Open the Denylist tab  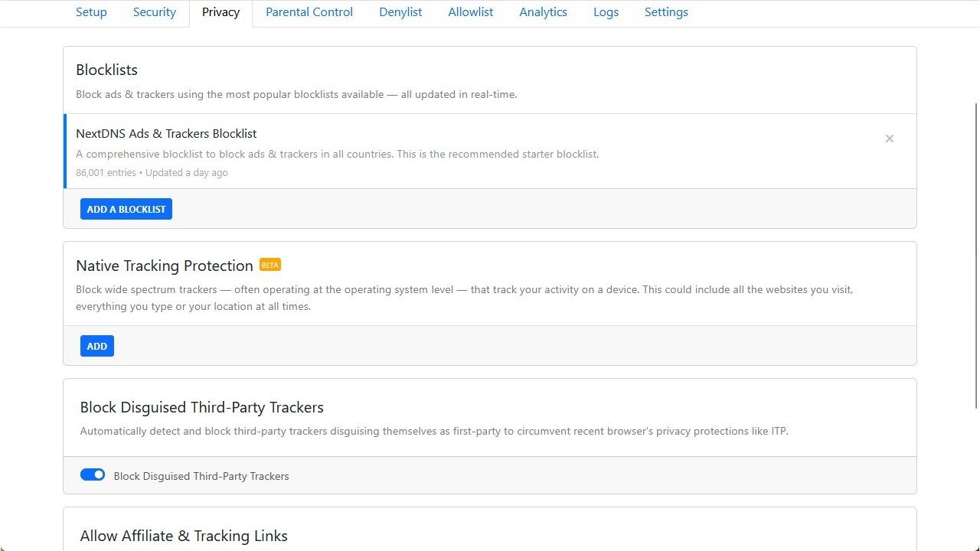click(x=400, y=12)
